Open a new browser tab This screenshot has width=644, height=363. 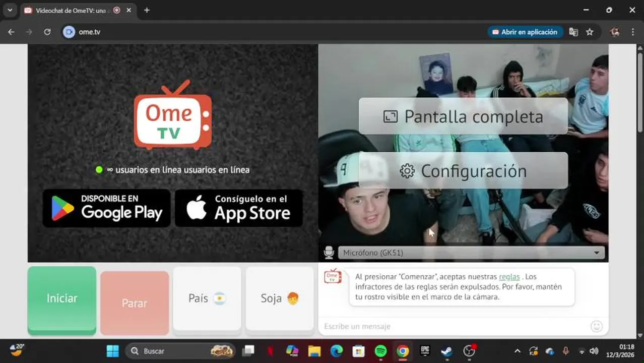coord(147,10)
